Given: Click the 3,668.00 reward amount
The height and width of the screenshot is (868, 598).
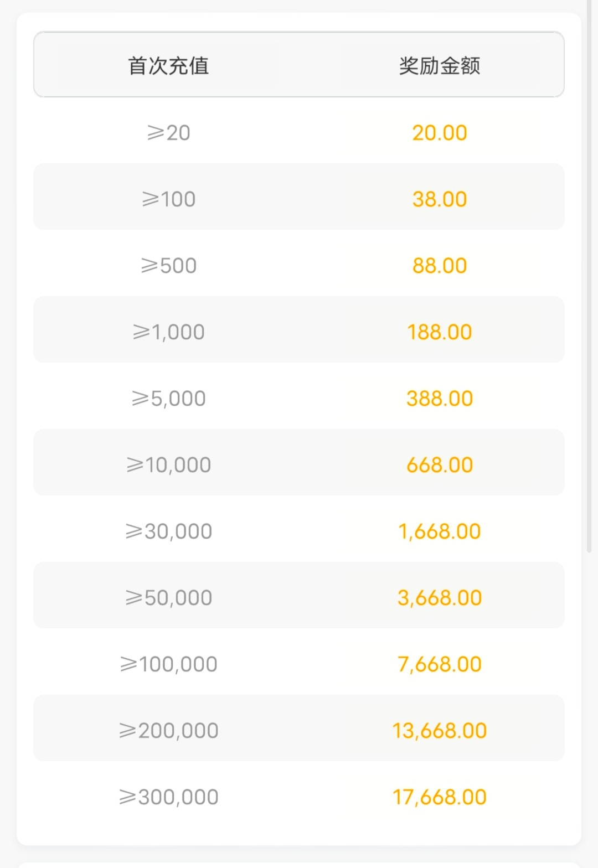Looking at the screenshot, I should pos(440,598).
